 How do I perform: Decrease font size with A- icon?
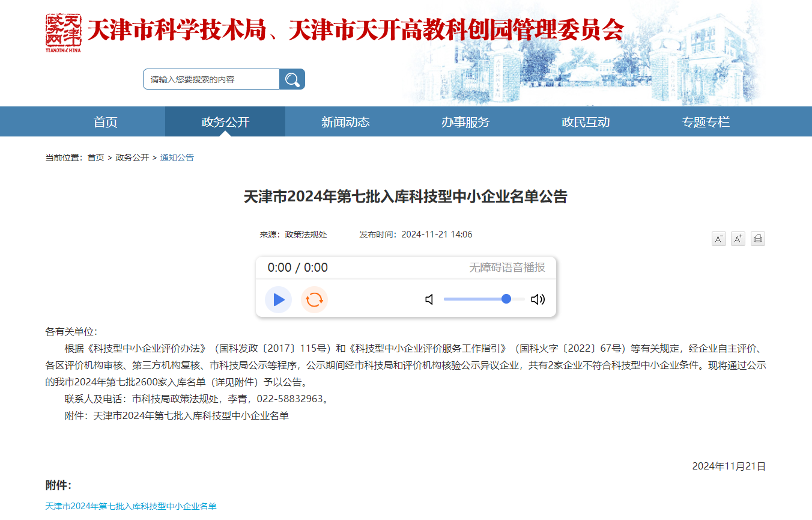coord(718,239)
